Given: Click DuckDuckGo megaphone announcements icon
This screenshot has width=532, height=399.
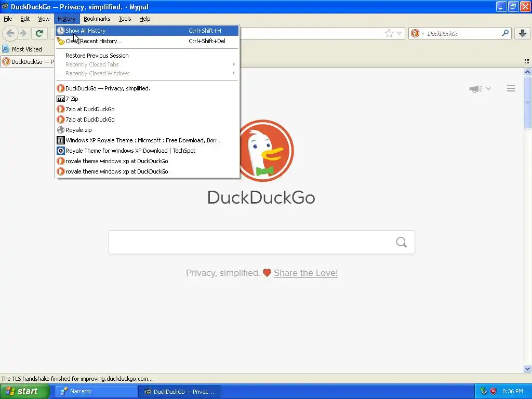Looking at the screenshot, I should (x=475, y=89).
